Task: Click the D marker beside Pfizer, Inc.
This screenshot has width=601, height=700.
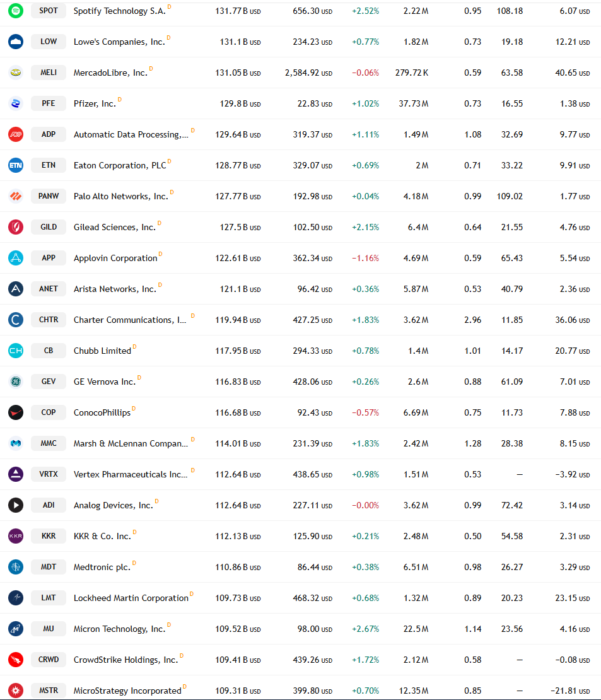Action: (120, 100)
